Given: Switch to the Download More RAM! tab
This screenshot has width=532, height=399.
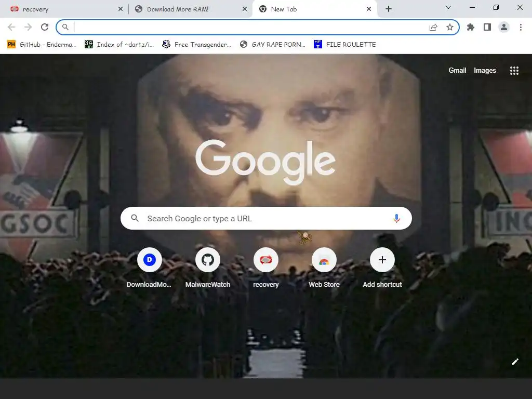Looking at the screenshot, I should pos(190,9).
